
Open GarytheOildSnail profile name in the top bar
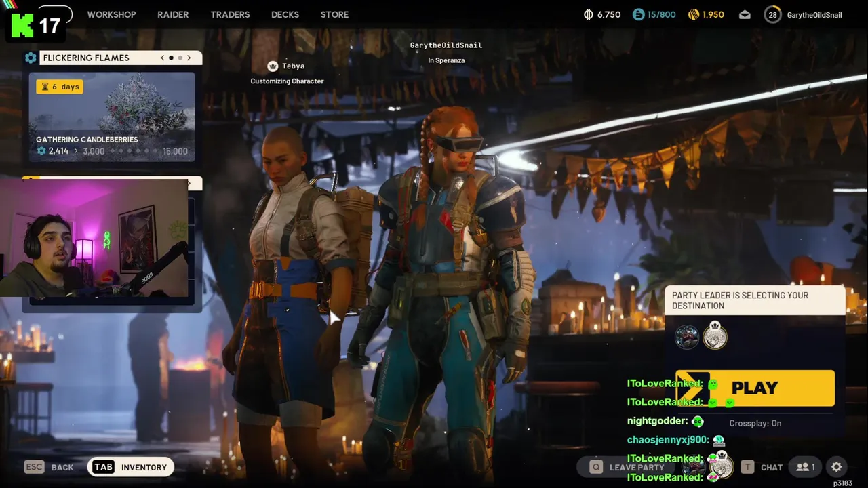[x=814, y=15]
